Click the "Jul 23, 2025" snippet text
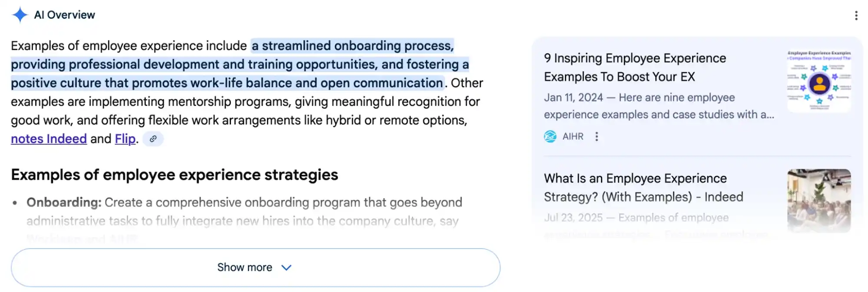Image resolution: width=868 pixels, height=292 pixels. point(573,218)
